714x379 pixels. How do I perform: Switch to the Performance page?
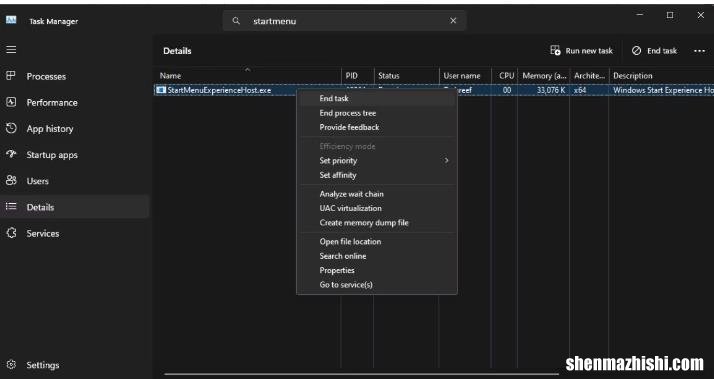(52, 102)
